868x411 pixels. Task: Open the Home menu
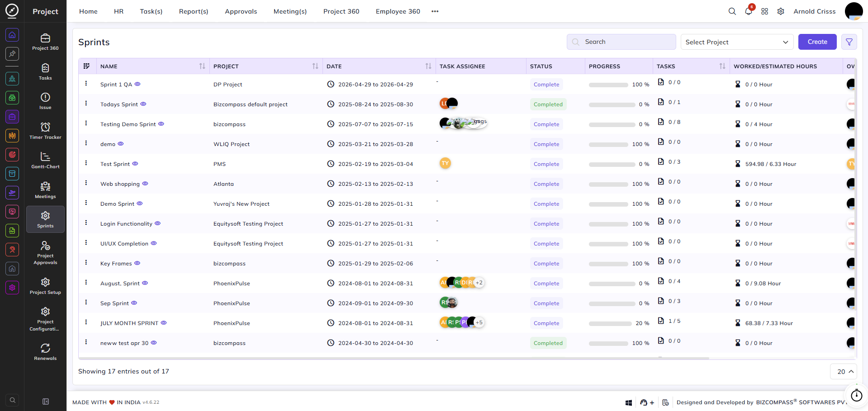88,11
